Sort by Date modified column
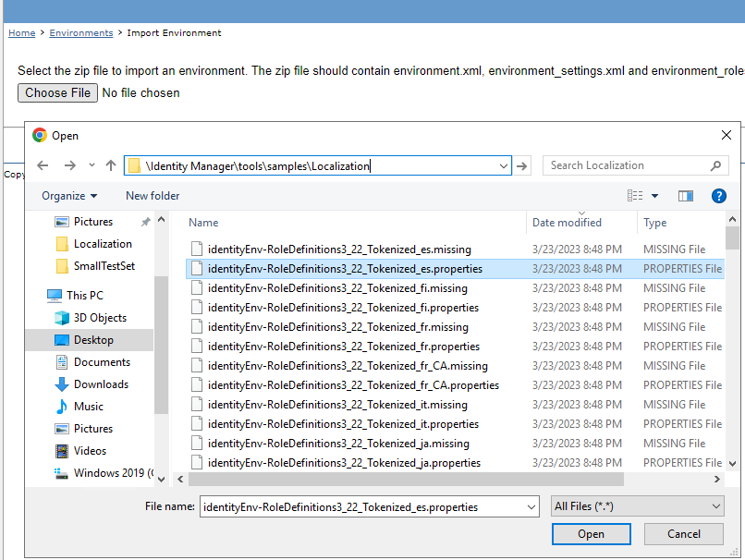The height and width of the screenshot is (560, 745). click(567, 223)
